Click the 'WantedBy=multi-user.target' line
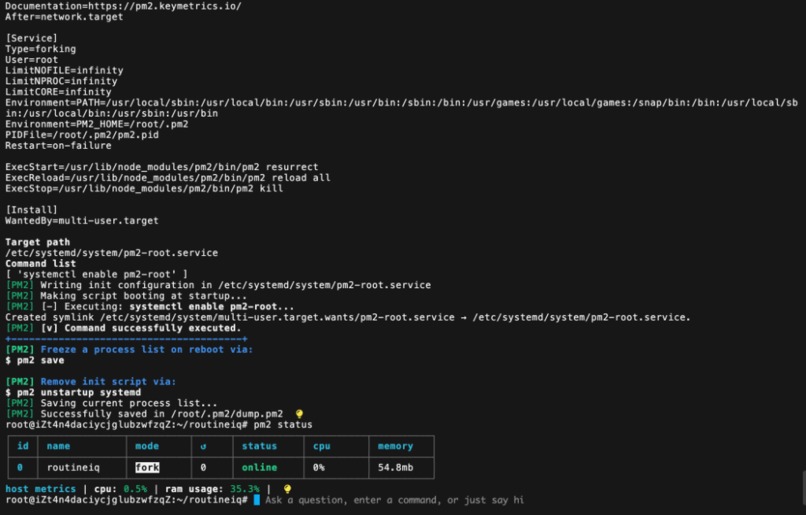806x515 pixels. 82,220
